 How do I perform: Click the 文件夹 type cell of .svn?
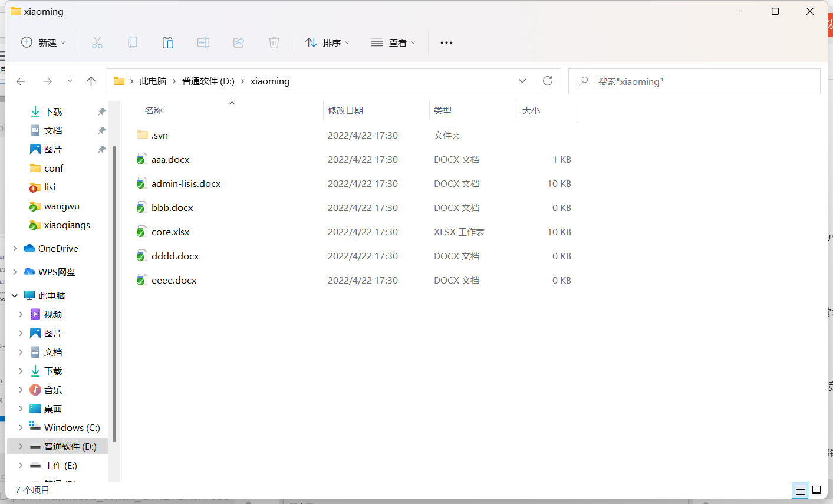coord(447,135)
